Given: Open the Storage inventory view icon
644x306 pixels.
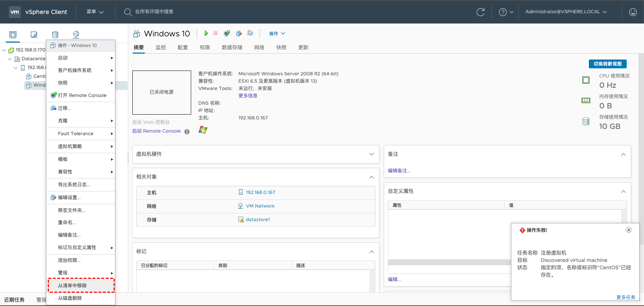Looking at the screenshot, I should [55, 35].
